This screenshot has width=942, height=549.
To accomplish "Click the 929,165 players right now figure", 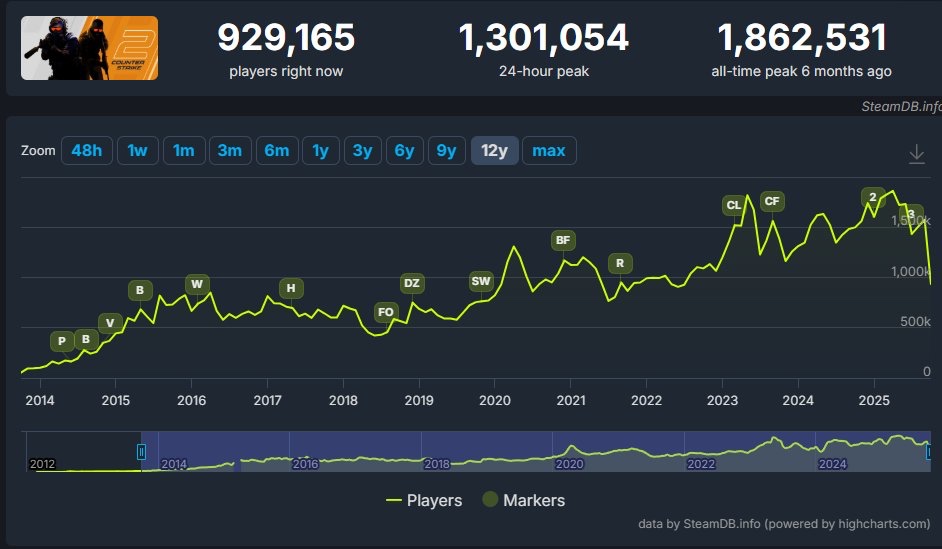I will point(286,37).
